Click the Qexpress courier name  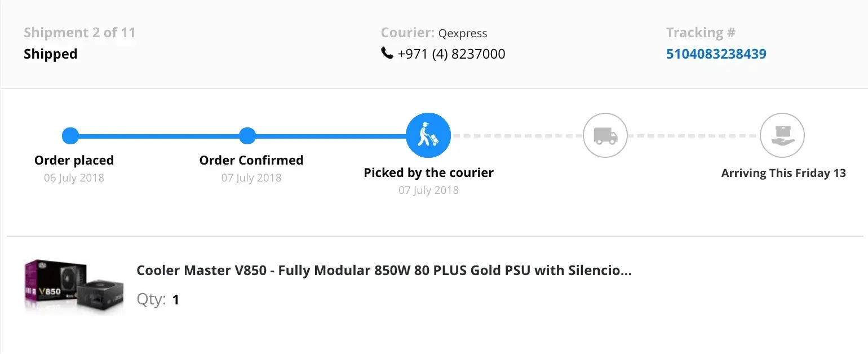tap(463, 34)
